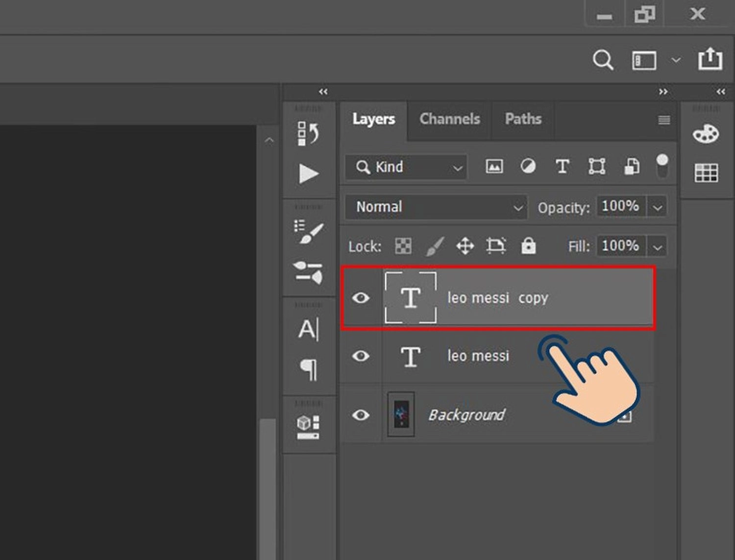735x560 pixels.
Task: Switch to the Paths tab
Action: [523, 119]
